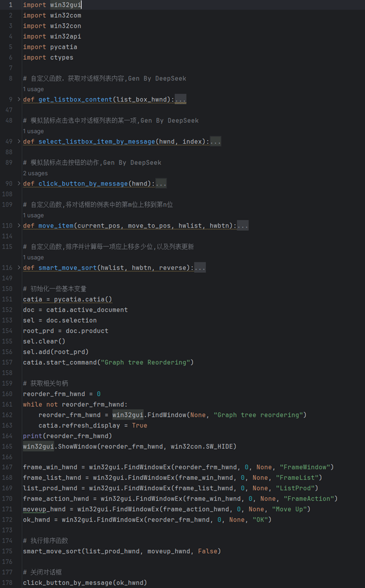The image size is (365, 588).
Task: Click the "OK" string on line 172
Action: click(260, 520)
